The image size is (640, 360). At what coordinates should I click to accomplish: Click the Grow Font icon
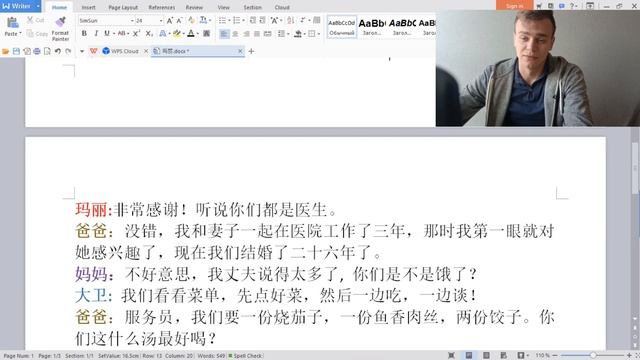(x=170, y=20)
